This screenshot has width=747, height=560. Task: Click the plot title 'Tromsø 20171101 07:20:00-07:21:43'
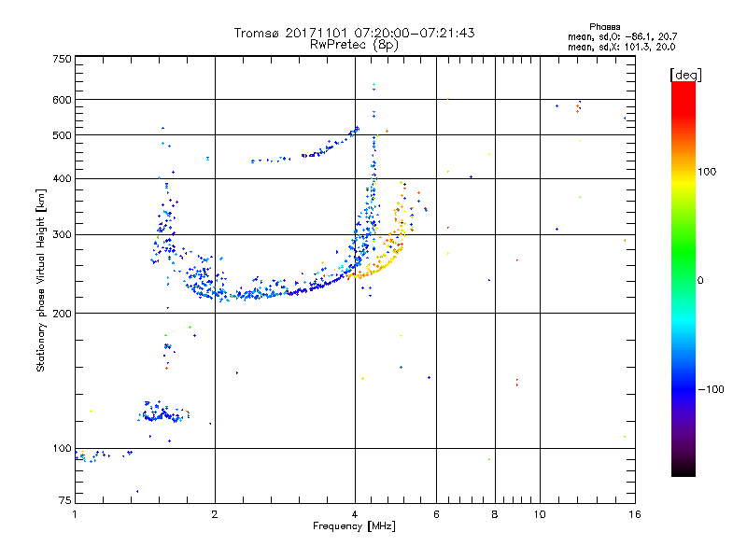point(354,33)
